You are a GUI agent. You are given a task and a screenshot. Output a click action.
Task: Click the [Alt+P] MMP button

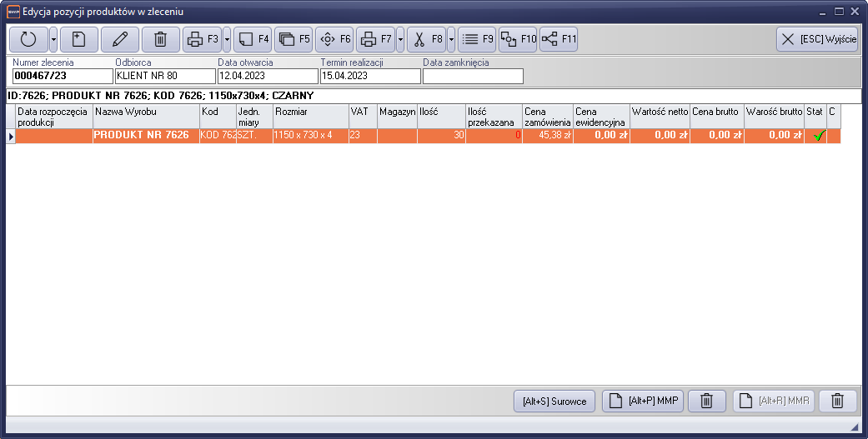642,401
